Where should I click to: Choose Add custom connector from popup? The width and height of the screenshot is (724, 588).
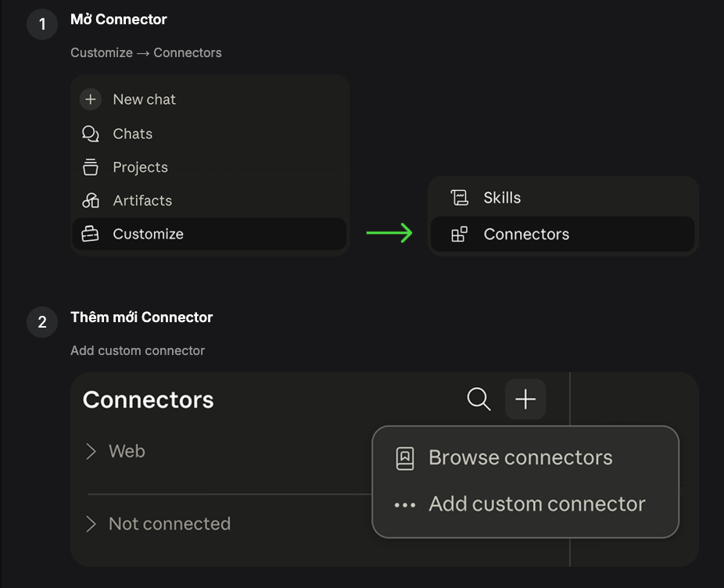(x=525, y=504)
